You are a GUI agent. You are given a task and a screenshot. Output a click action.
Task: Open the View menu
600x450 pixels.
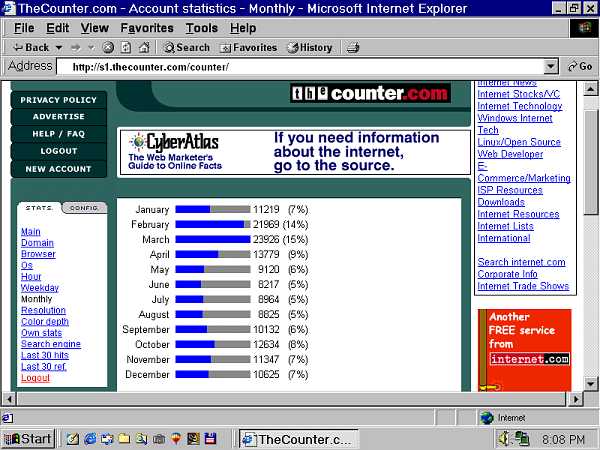[95, 28]
